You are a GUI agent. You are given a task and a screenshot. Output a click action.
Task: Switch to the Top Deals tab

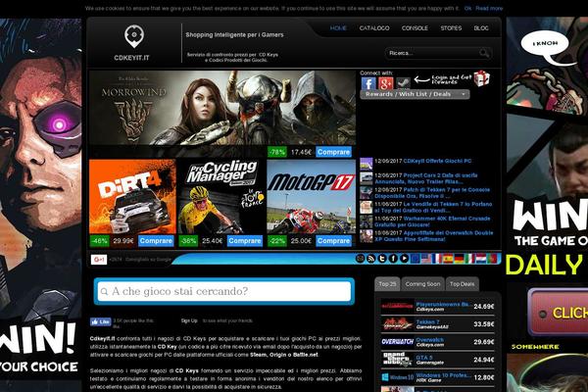(462, 284)
